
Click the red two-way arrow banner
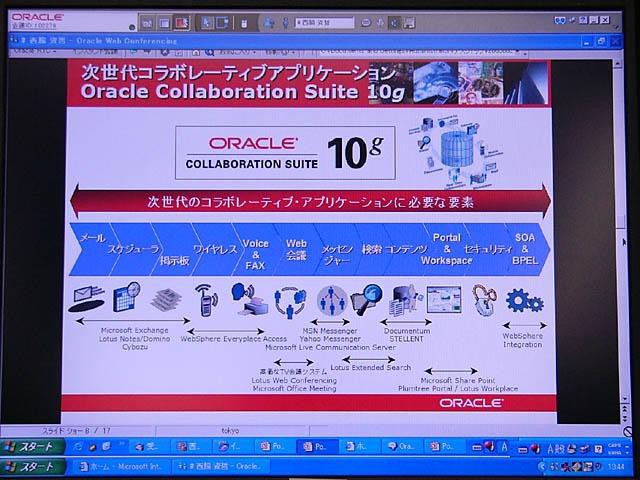(308, 201)
